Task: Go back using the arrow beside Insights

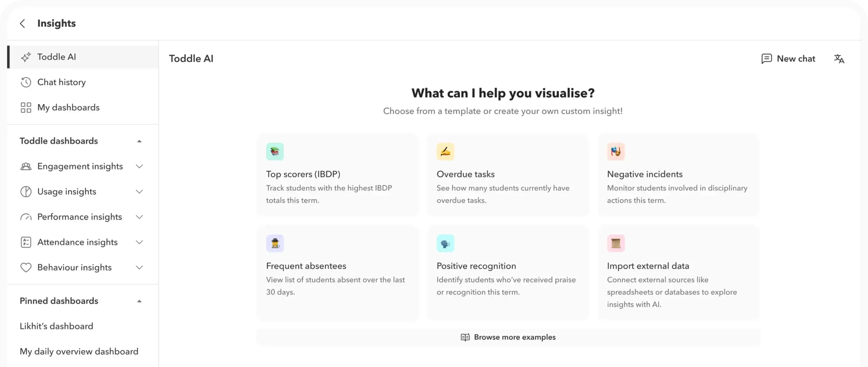Action: point(22,23)
